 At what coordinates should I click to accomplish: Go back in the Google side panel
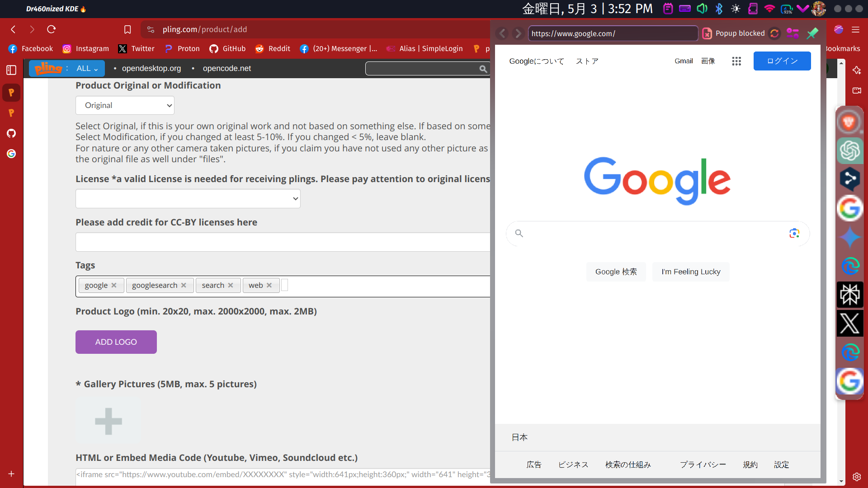pyautogui.click(x=502, y=33)
